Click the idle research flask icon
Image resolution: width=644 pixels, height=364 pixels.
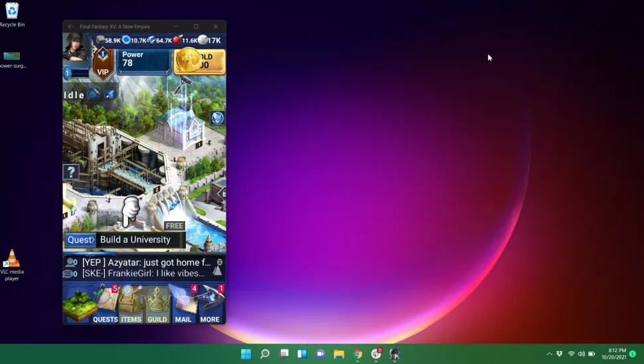110,94
